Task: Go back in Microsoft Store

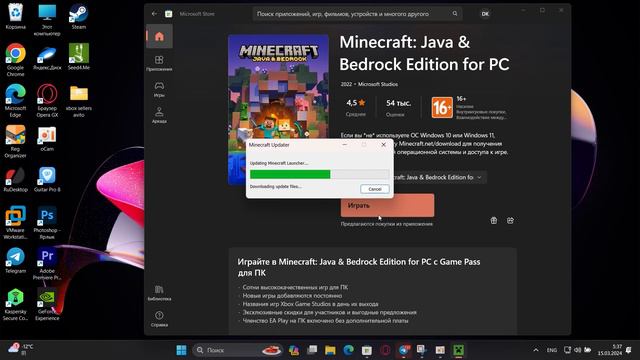Action: pyautogui.click(x=154, y=13)
